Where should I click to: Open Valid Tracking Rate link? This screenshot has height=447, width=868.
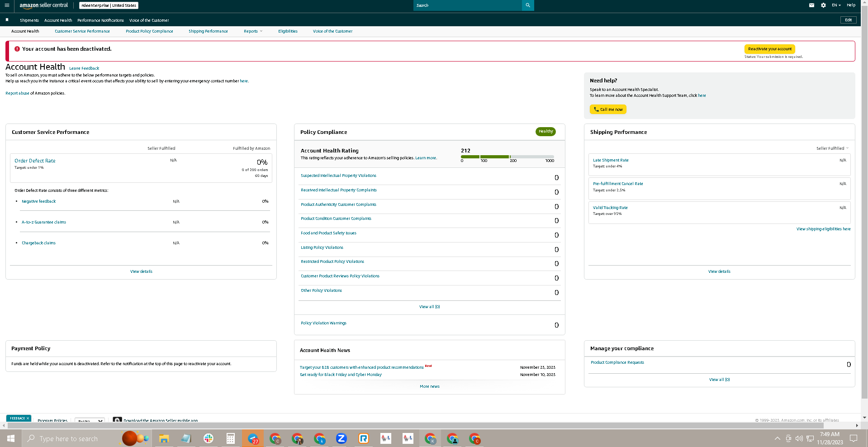[610, 208]
